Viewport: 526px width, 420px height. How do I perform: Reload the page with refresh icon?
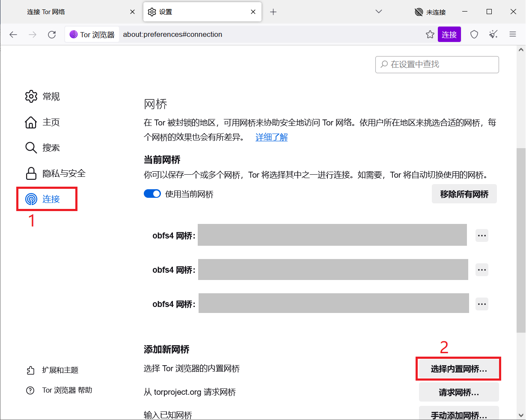[52, 35]
